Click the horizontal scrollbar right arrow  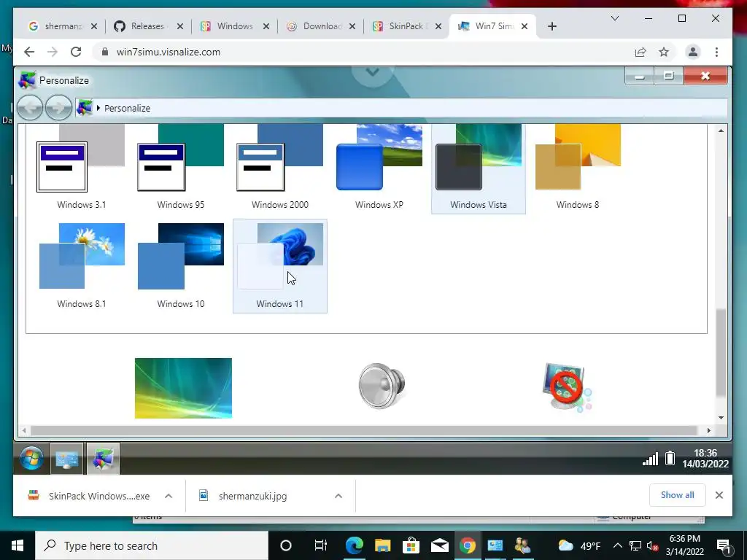[709, 430]
